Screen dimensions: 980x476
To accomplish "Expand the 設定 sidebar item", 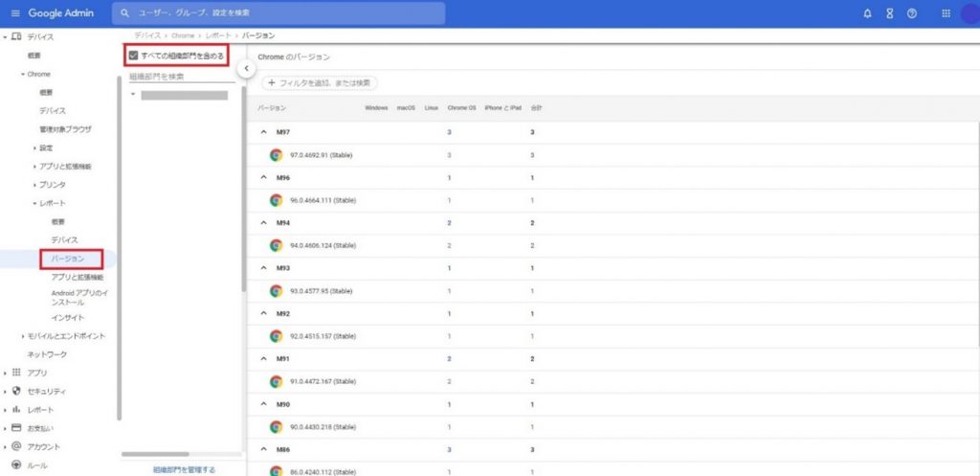I will coord(35,148).
